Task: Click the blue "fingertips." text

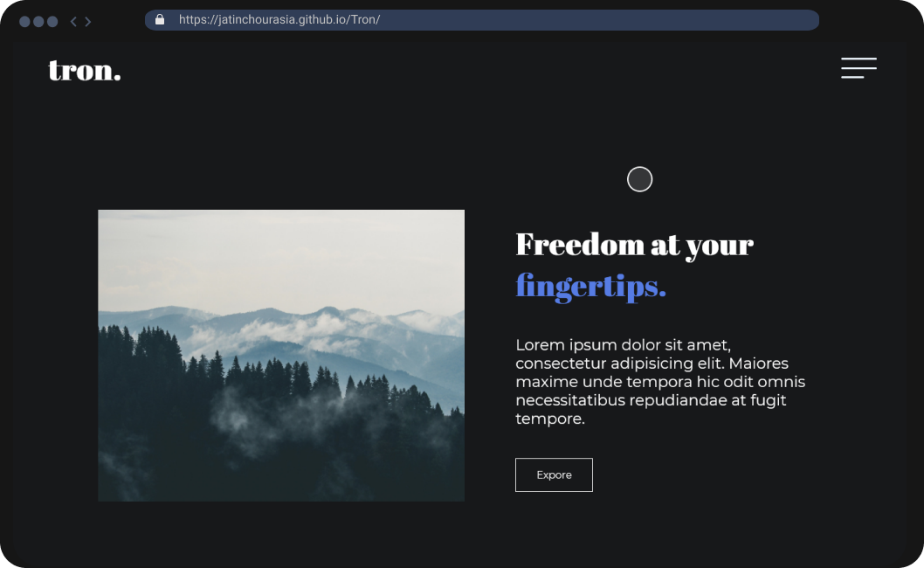Action: pyautogui.click(x=590, y=287)
